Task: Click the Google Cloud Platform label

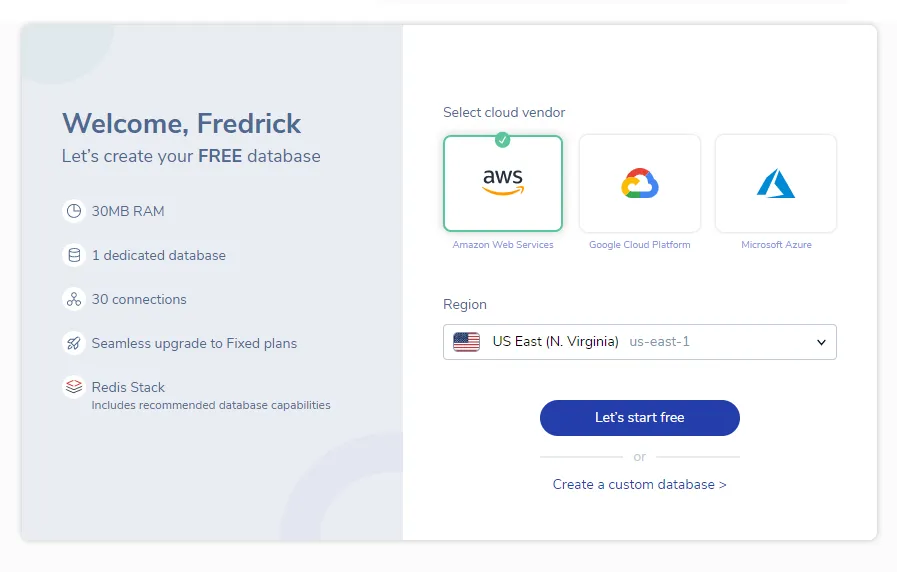Action: [640, 245]
